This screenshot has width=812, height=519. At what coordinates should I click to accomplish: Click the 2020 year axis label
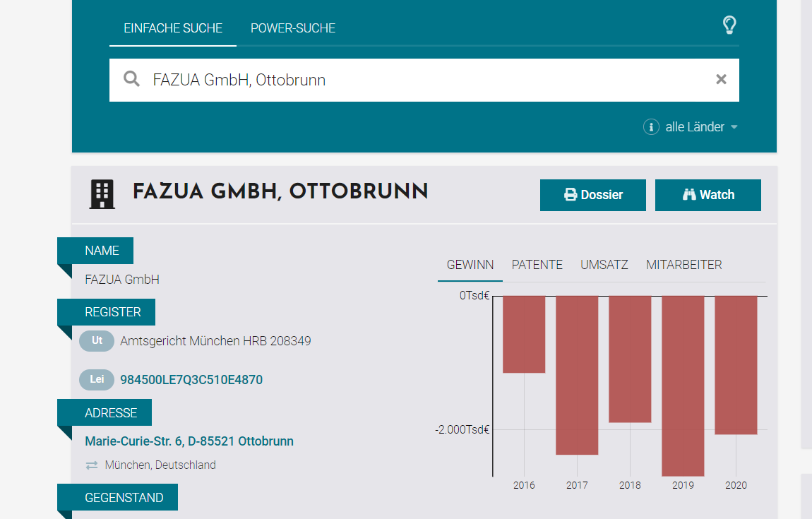click(736, 485)
